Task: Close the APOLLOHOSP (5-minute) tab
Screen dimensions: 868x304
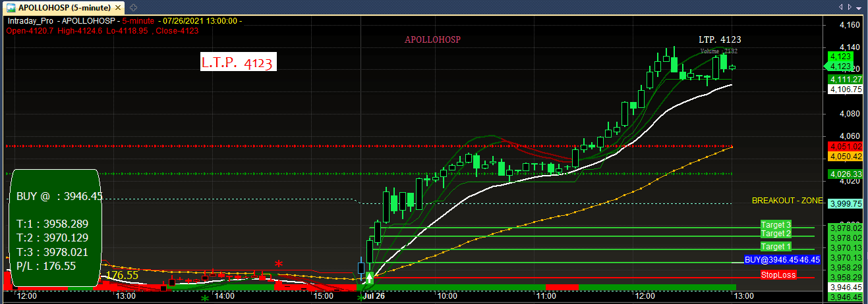Action: click(117, 7)
